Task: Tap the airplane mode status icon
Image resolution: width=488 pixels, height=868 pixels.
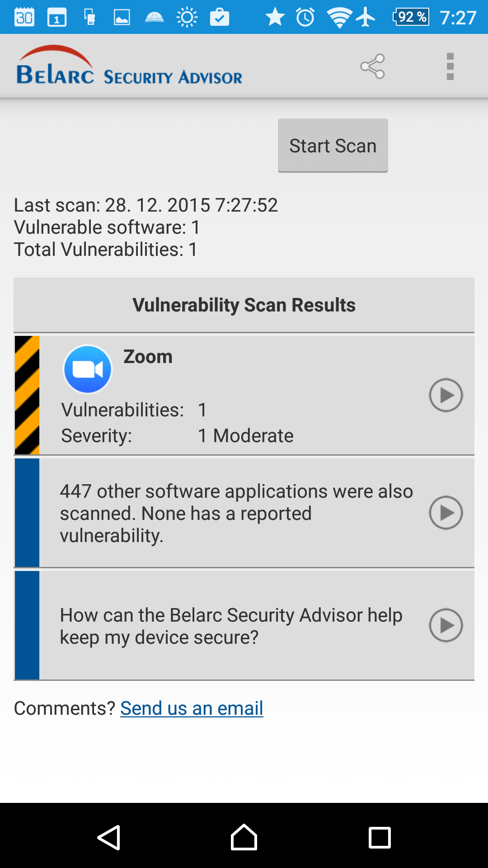Action: [366, 18]
